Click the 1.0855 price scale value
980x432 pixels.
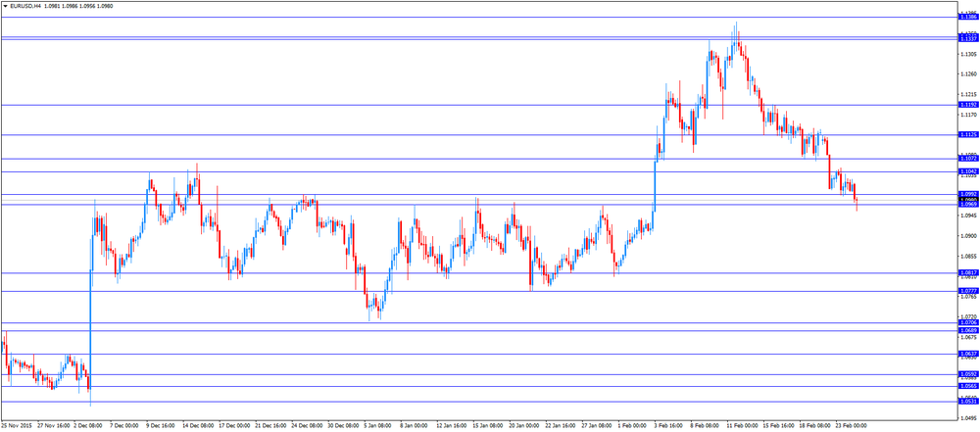point(969,257)
